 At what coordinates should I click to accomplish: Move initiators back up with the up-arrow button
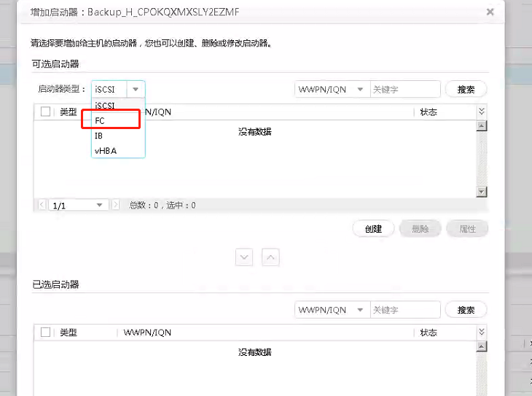coord(270,257)
